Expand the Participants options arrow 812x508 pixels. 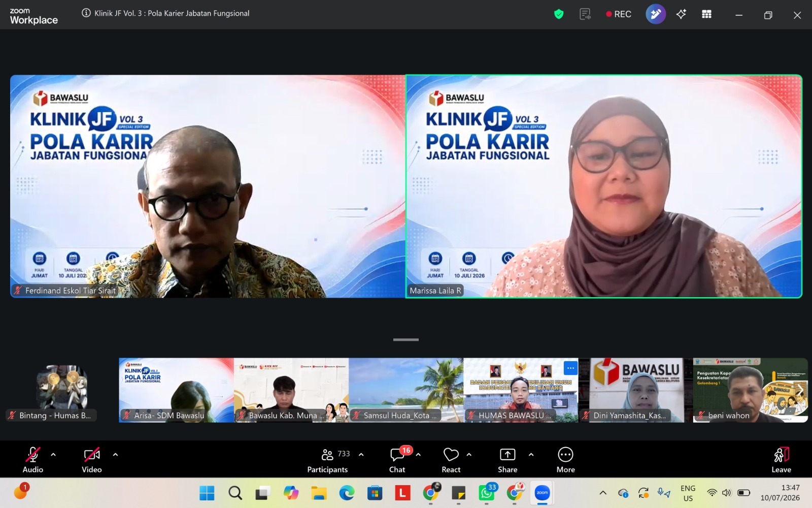point(361,455)
